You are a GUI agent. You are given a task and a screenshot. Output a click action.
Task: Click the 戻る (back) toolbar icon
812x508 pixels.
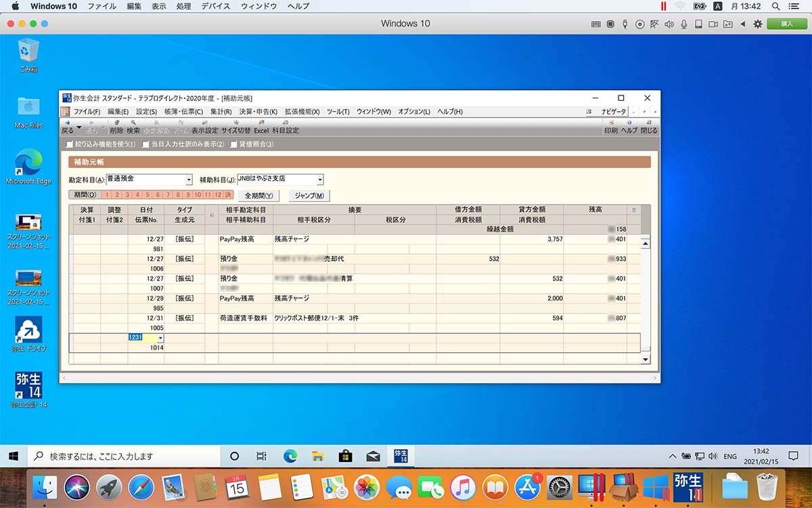coord(67,127)
